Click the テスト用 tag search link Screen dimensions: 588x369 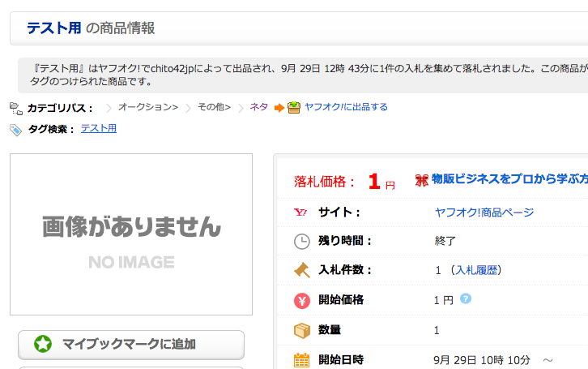(x=98, y=128)
